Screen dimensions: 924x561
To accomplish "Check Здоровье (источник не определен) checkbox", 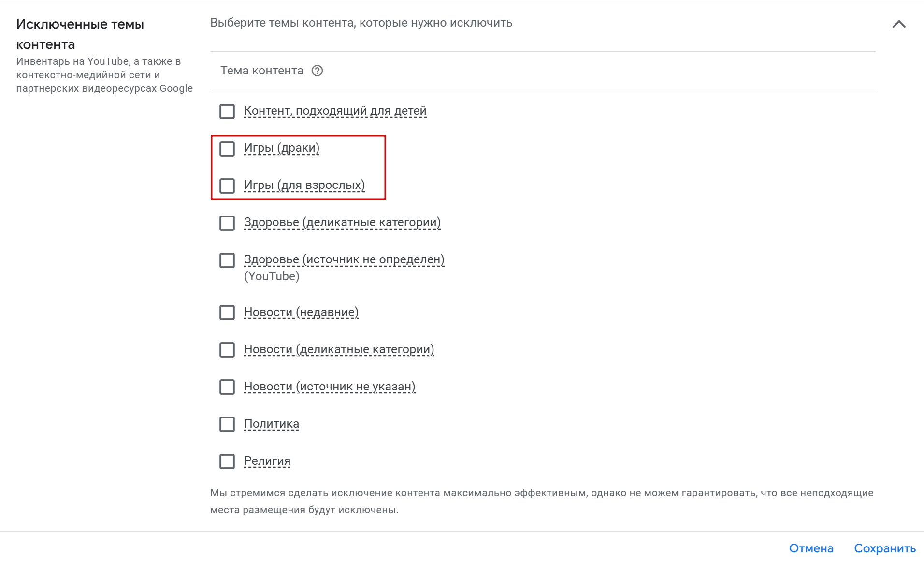I will 227,260.
